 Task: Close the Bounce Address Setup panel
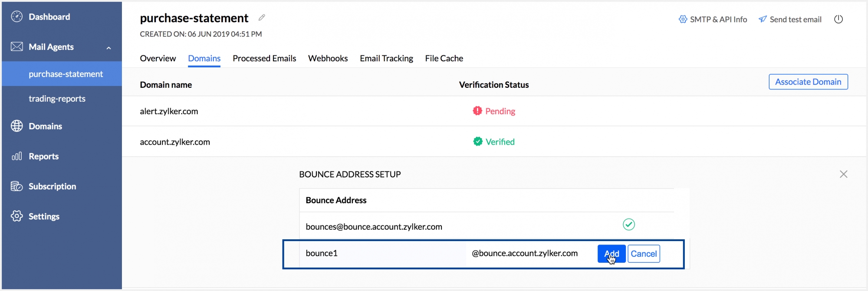[843, 174]
